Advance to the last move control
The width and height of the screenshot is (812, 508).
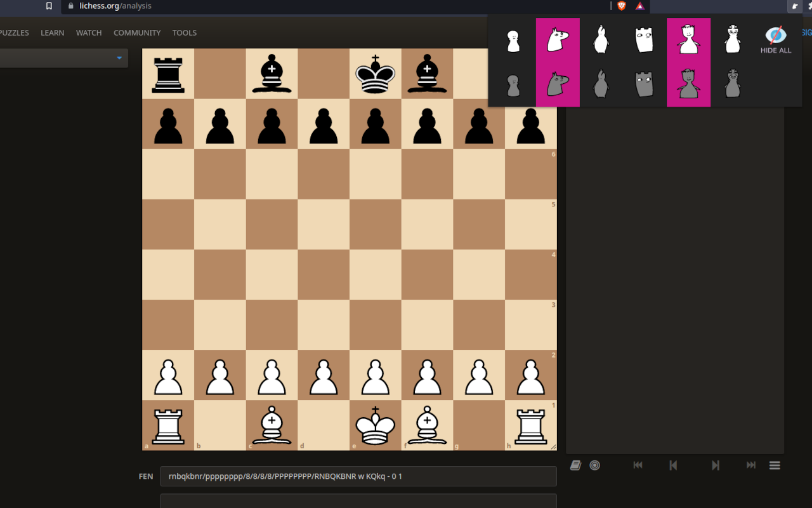pyautogui.click(x=750, y=465)
